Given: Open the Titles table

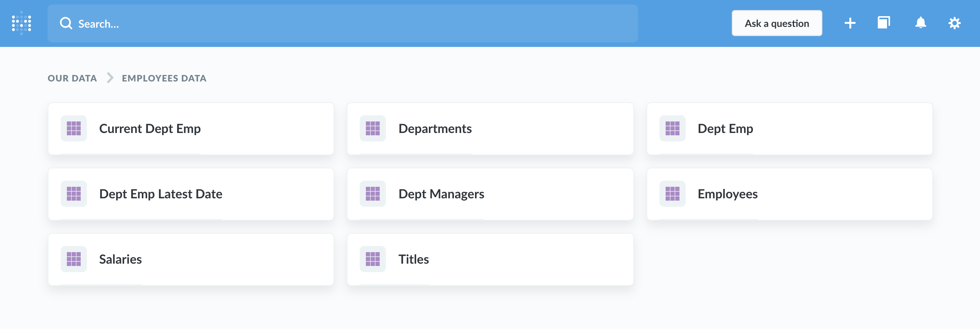Looking at the screenshot, I should [490, 259].
